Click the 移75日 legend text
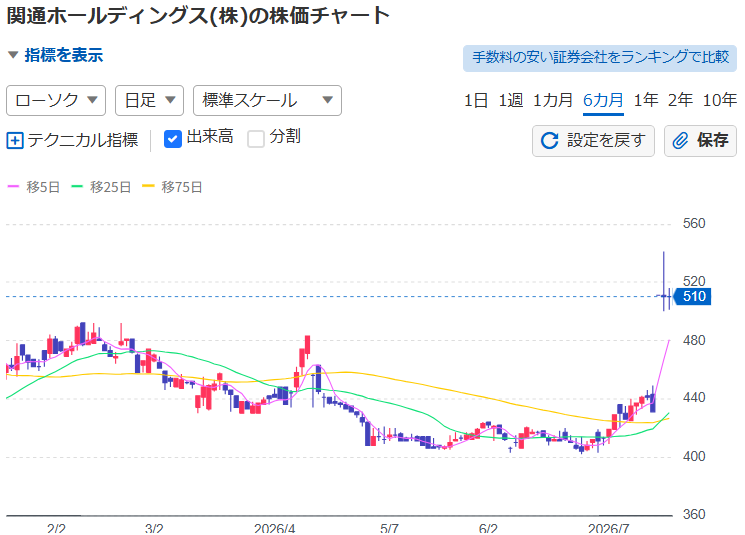The width and height of the screenshot is (745, 535). [x=182, y=187]
